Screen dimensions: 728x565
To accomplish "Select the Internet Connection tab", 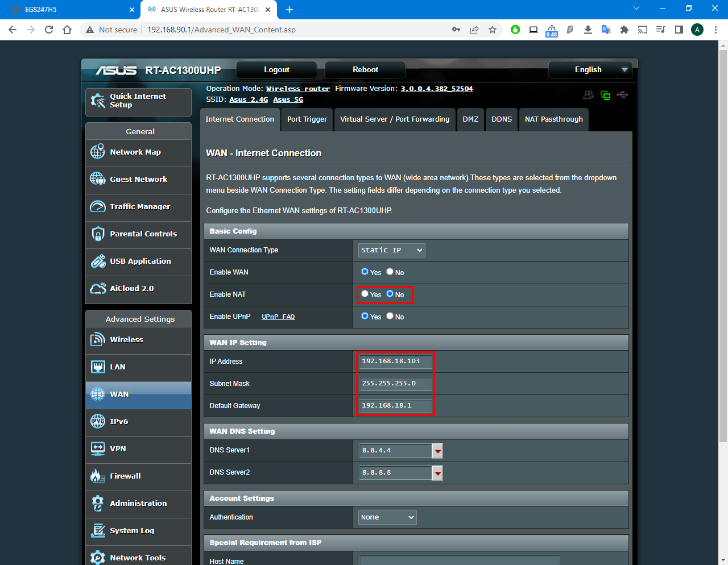I will coord(239,119).
